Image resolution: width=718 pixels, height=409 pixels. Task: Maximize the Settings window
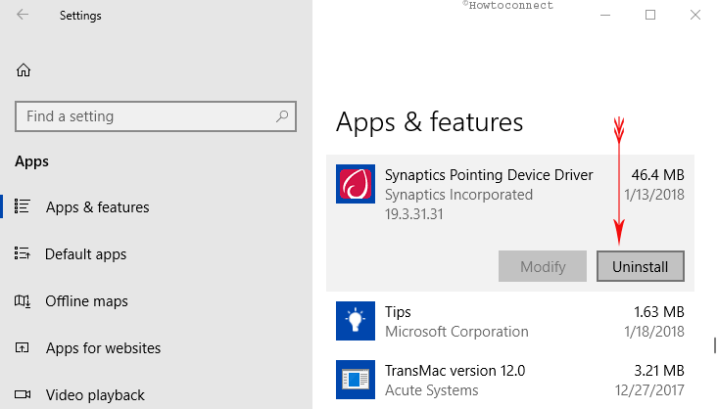650,15
